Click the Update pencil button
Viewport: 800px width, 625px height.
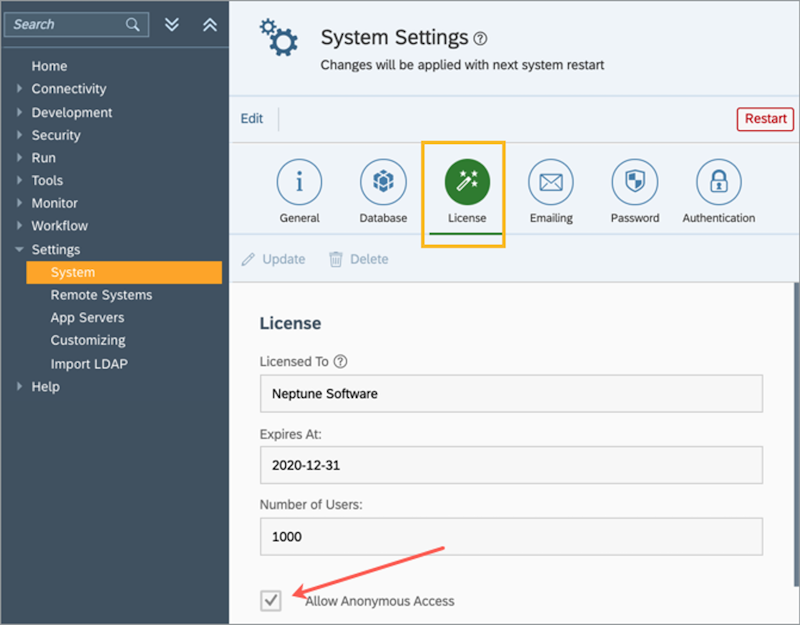coord(273,259)
